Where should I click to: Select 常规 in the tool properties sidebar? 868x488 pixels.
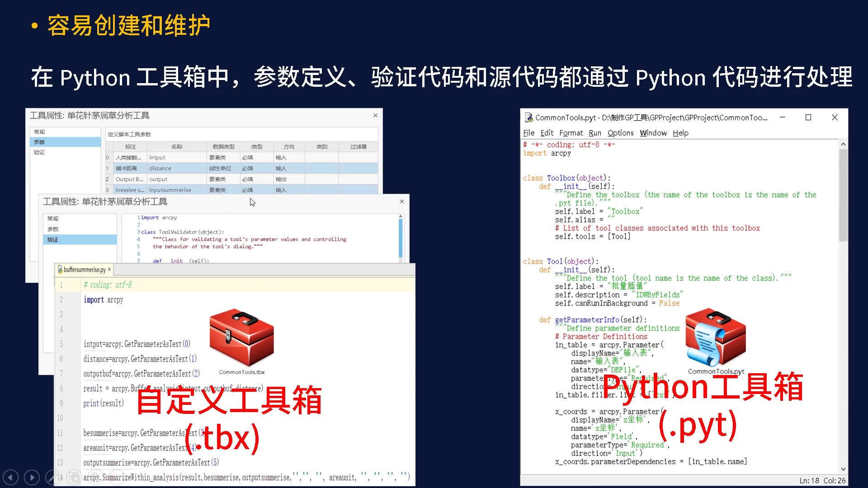[52, 218]
